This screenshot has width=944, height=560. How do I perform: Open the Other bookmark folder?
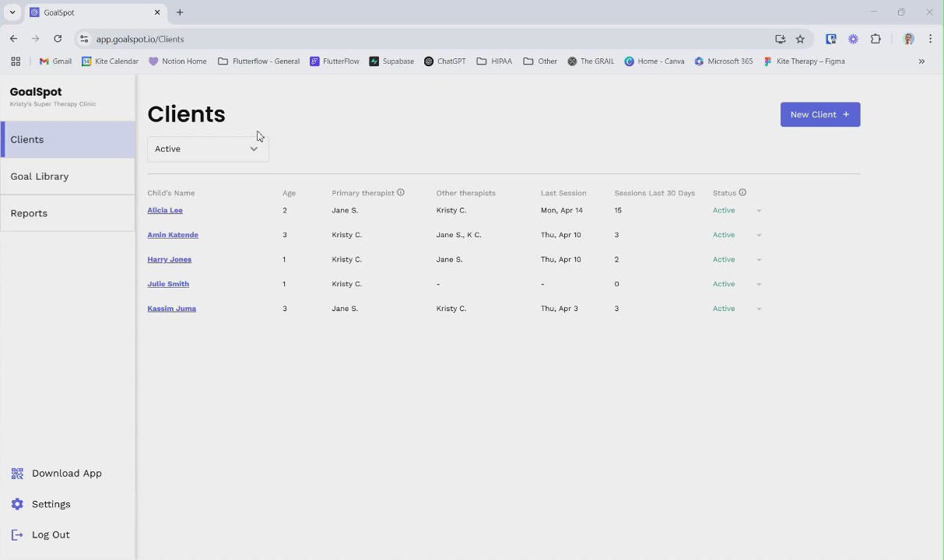540,61
